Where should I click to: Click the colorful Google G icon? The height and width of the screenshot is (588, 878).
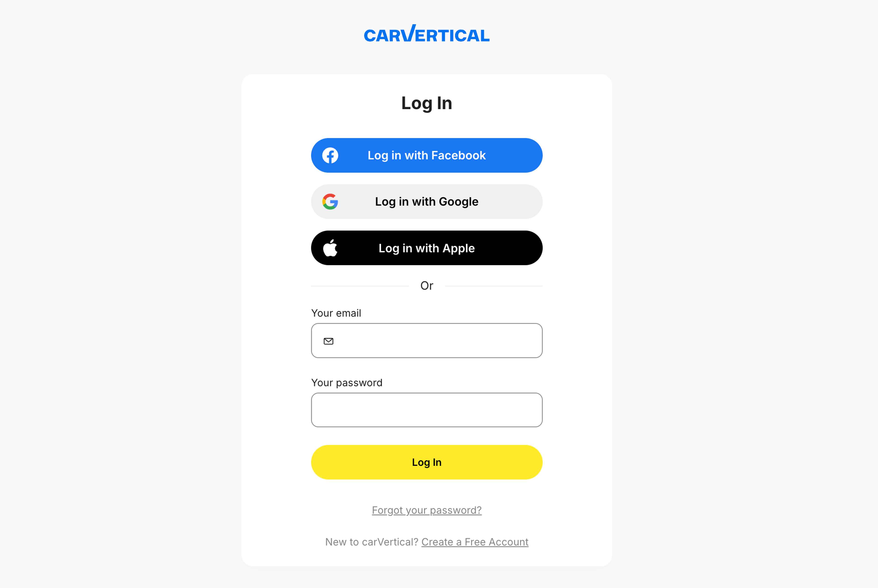330,201
